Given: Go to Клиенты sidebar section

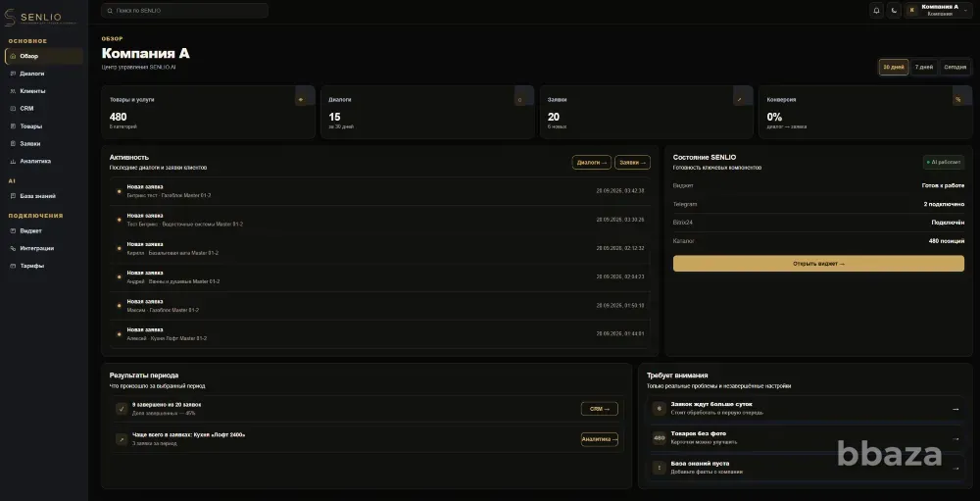Looking at the screenshot, I should pyautogui.click(x=44, y=91).
